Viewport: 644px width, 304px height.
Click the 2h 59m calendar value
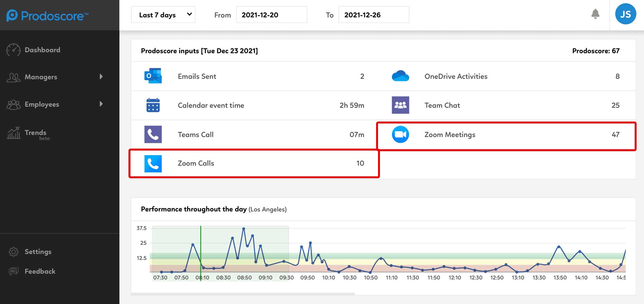pos(352,105)
